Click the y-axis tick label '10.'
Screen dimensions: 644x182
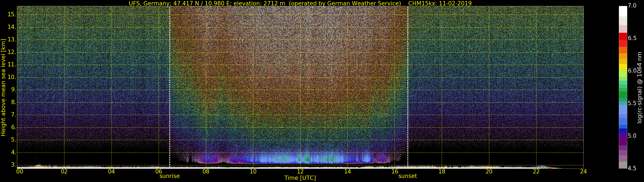coord(12,77)
